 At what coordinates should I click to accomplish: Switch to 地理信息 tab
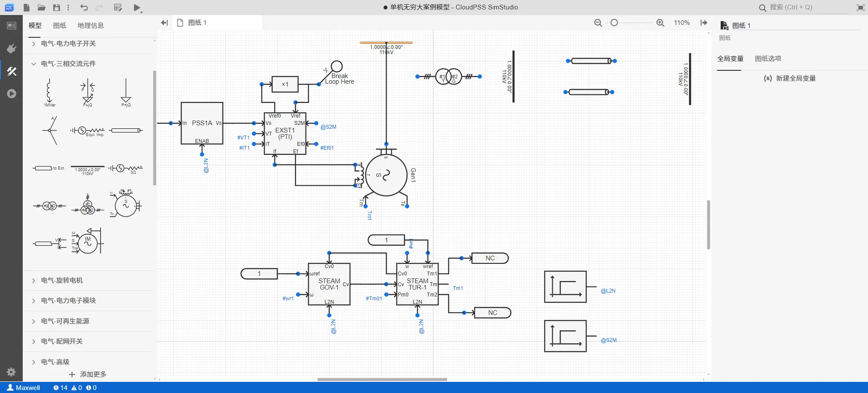click(x=91, y=25)
